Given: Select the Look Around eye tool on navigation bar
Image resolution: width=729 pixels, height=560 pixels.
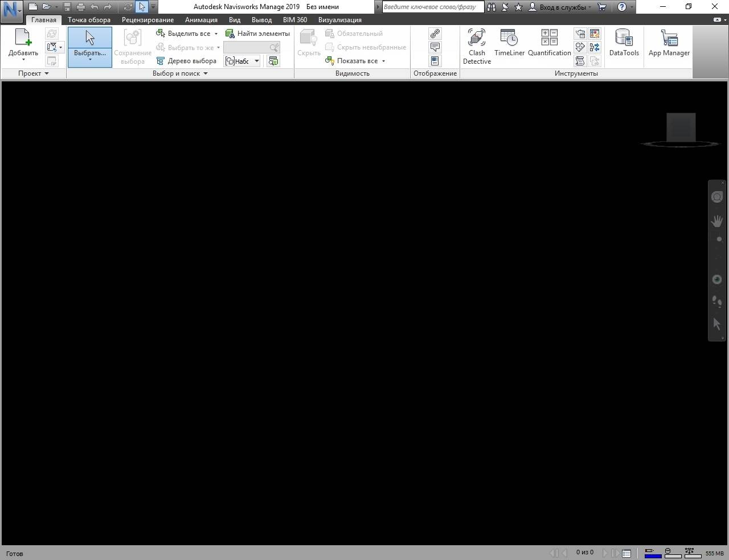Looking at the screenshot, I should pos(717,279).
